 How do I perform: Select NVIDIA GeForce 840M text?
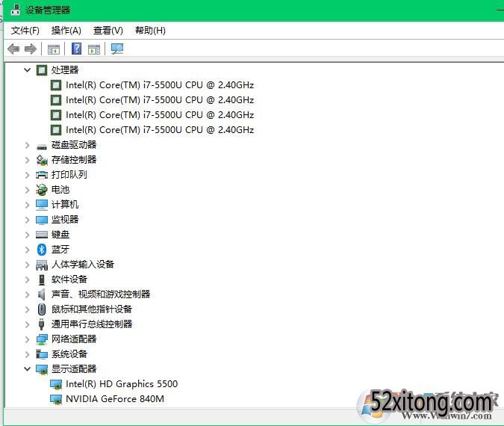tap(115, 399)
